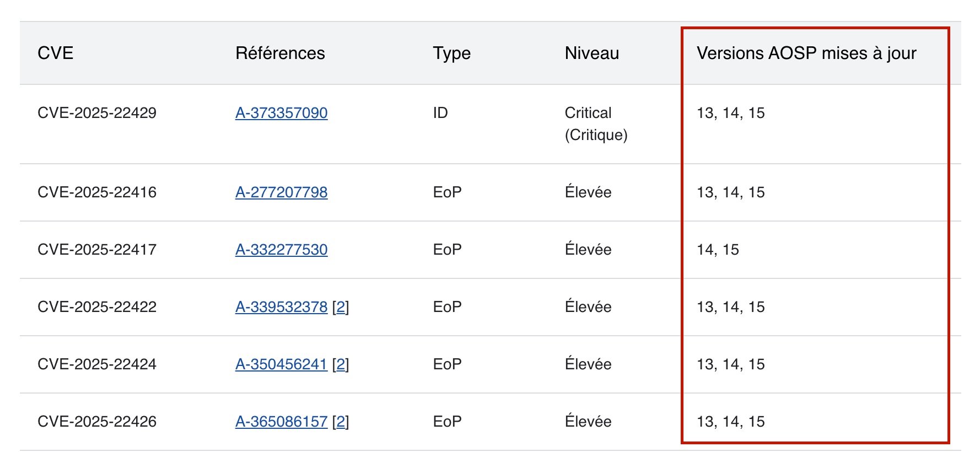Open the [2] link beside A-365086157
The image size is (980, 452).
[x=341, y=422]
